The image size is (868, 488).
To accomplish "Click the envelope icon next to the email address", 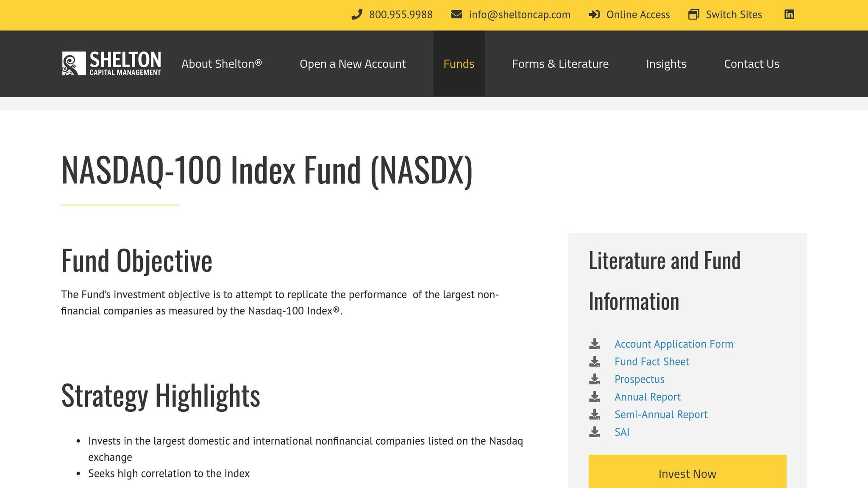I will point(456,14).
